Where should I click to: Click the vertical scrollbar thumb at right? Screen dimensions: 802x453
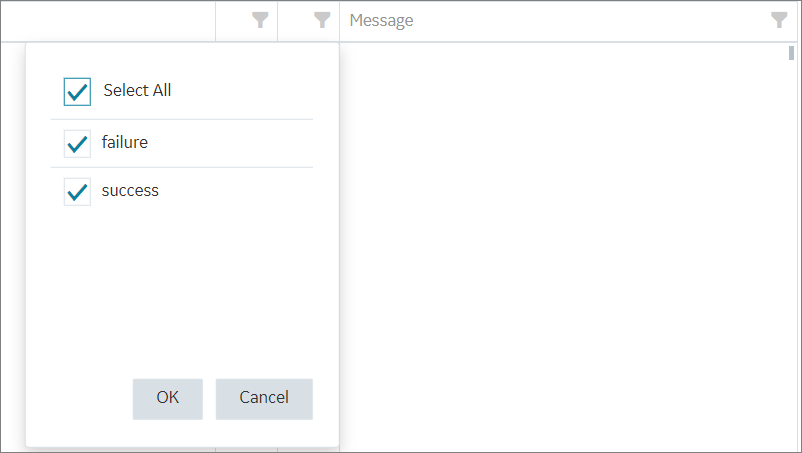(791, 53)
